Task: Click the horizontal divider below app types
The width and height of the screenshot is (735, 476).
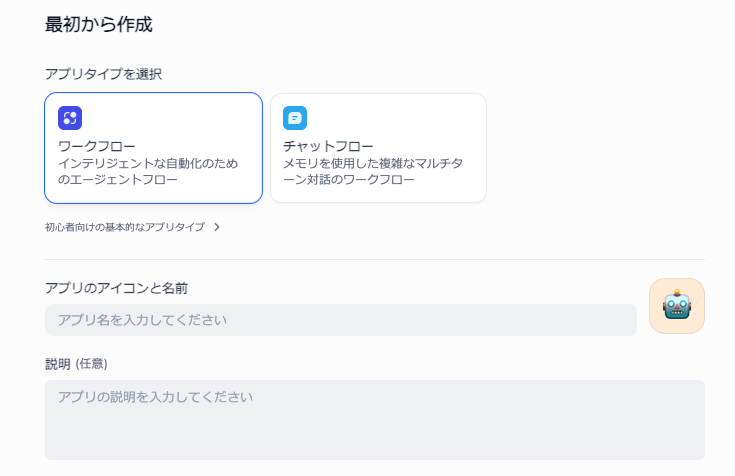Action: point(374,259)
